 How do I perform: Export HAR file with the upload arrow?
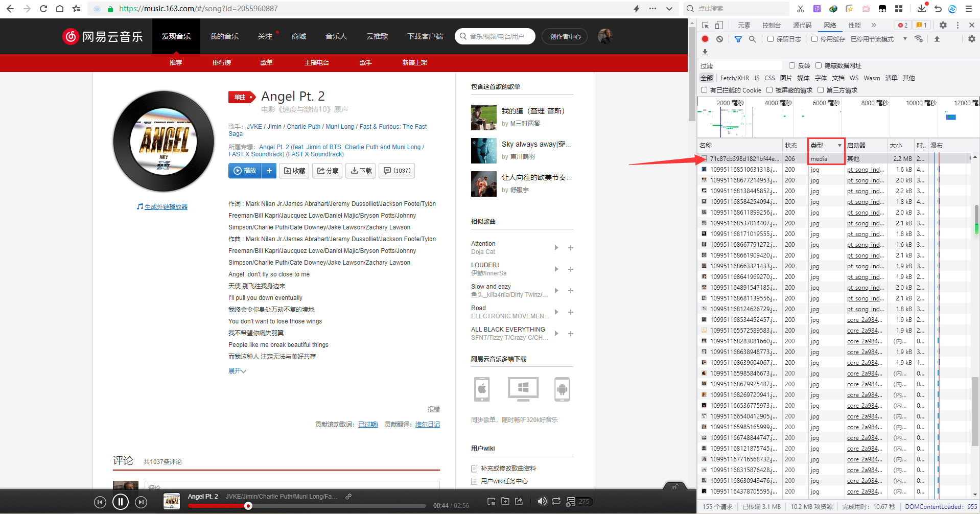pyautogui.click(x=938, y=39)
